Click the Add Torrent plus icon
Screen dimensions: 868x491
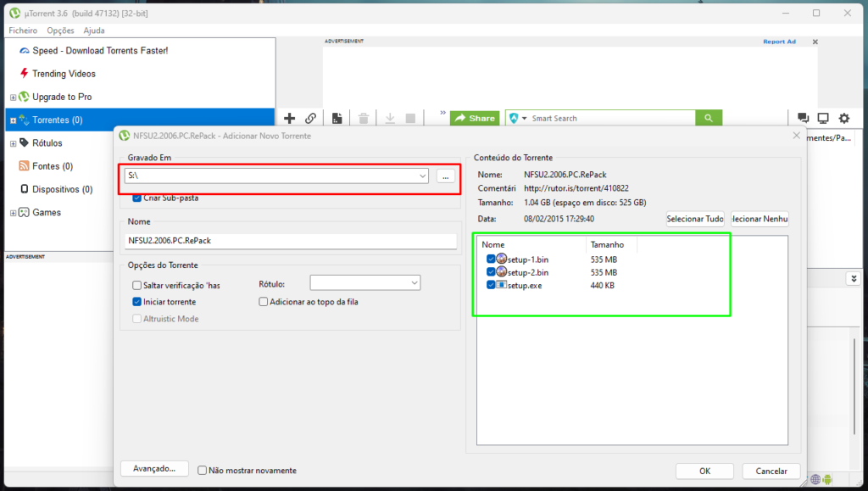290,118
